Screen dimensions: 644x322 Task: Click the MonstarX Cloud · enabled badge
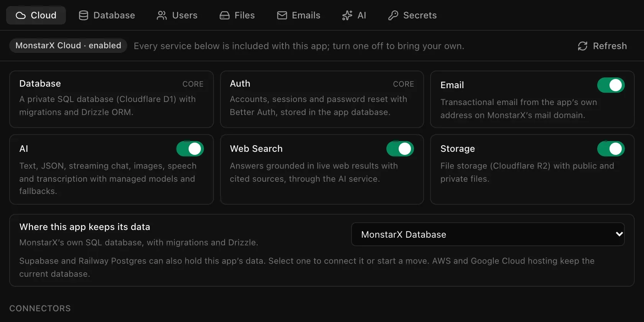click(x=68, y=46)
